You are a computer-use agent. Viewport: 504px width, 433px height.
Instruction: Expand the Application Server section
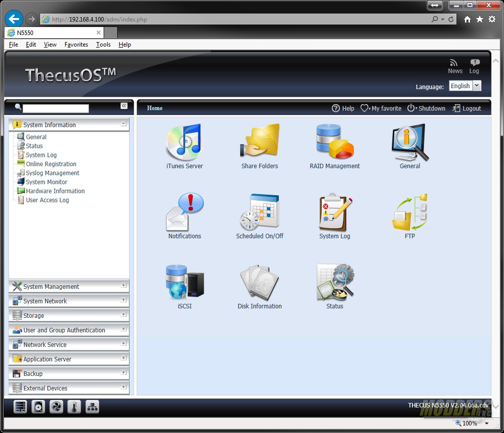(124, 358)
